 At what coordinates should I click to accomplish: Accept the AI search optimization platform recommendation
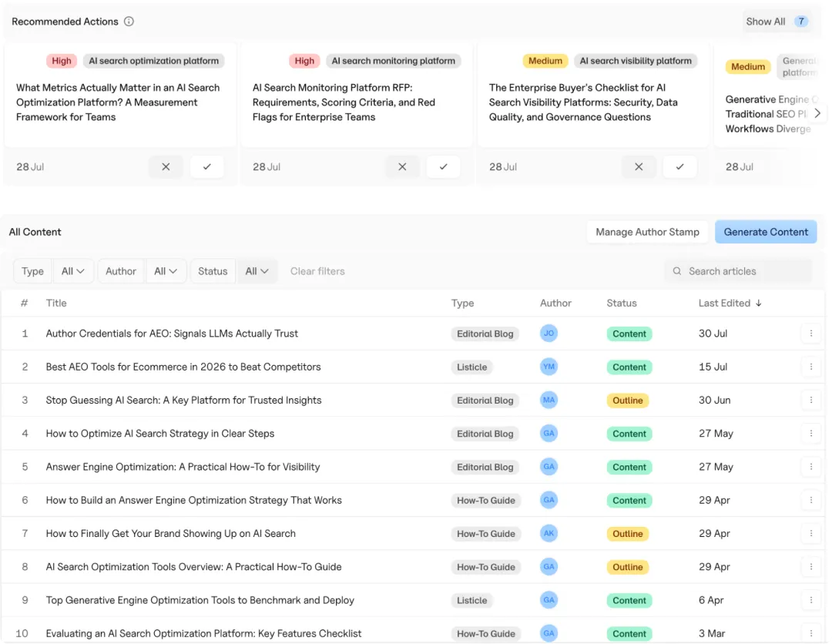[x=207, y=166]
